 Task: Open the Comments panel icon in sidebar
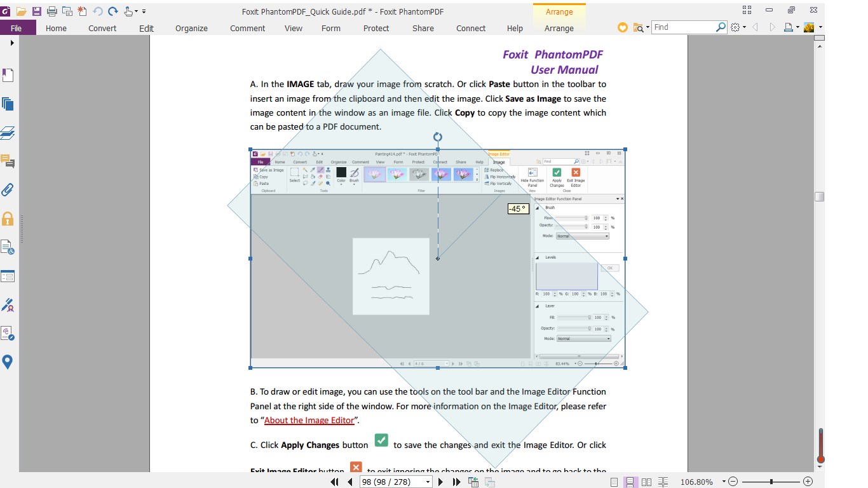pyautogui.click(x=8, y=161)
